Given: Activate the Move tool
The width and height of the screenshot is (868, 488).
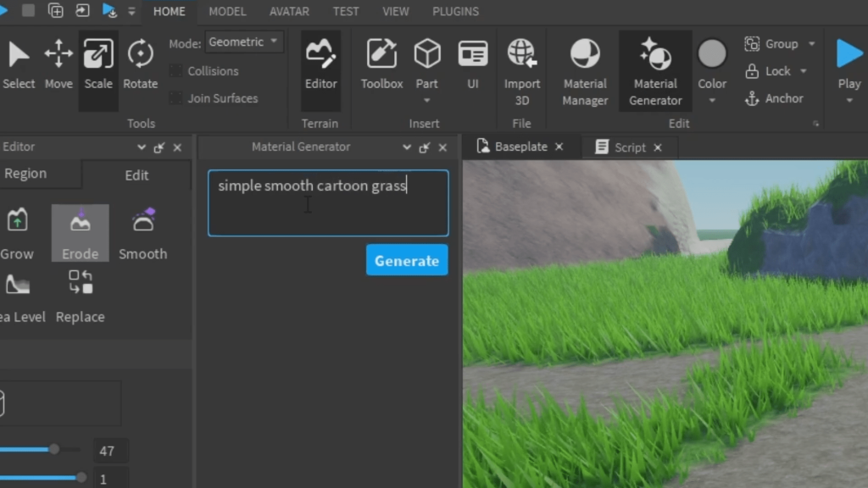Looking at the screenshot, I should tap(58, 65).
